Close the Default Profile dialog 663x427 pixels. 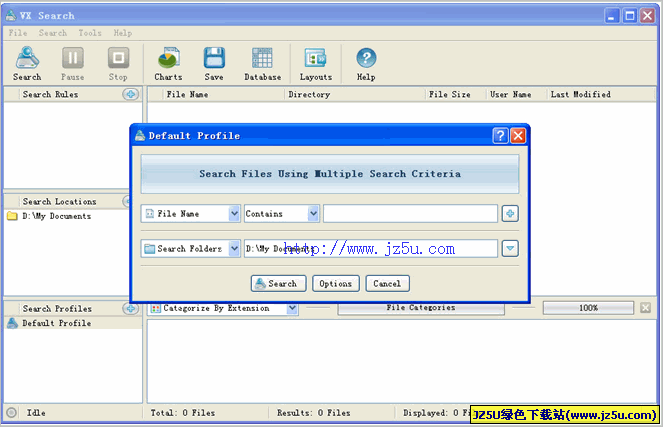[518, 136]
